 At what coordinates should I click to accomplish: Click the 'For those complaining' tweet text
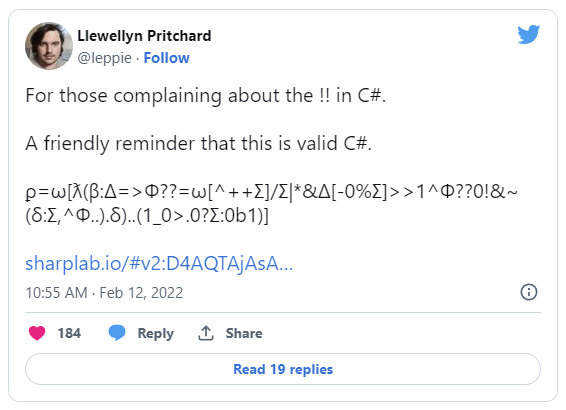coord(206,96)
